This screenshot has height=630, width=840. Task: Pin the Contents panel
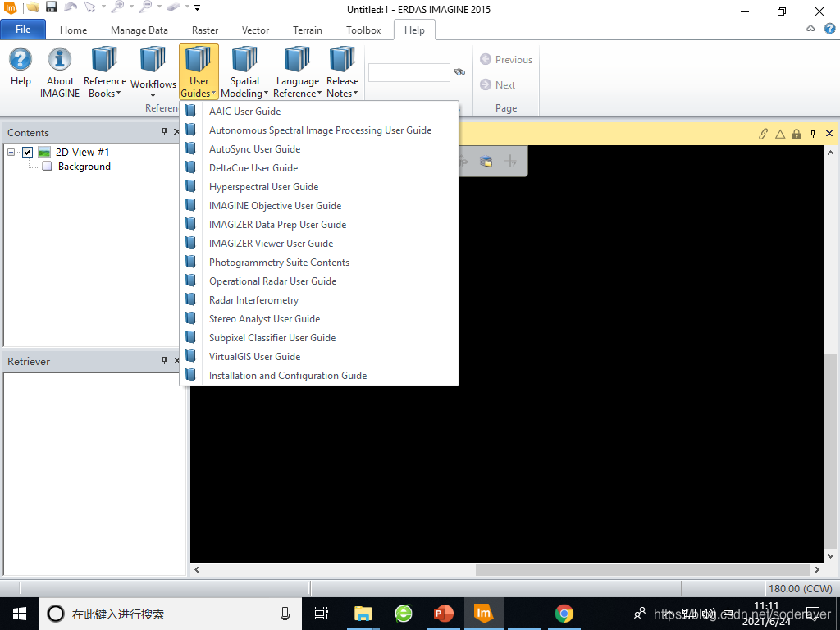click(x=164, y=132)
